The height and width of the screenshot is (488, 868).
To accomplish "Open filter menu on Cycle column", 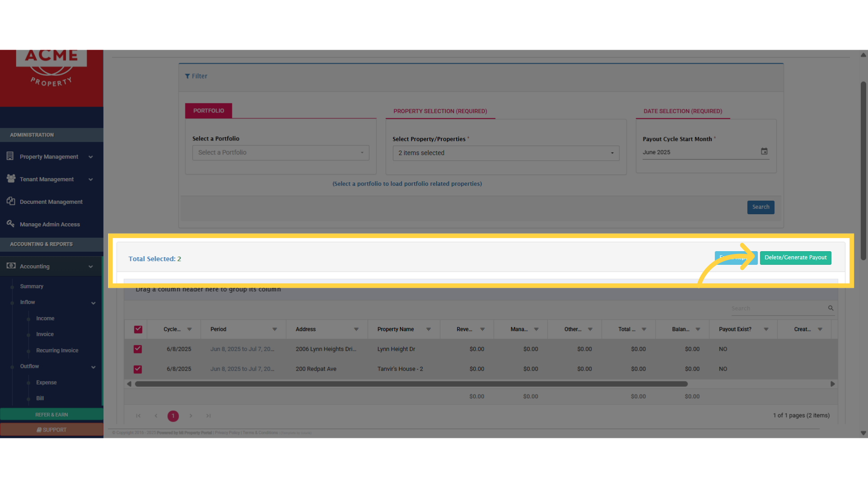I will click(x=189, y=329).
